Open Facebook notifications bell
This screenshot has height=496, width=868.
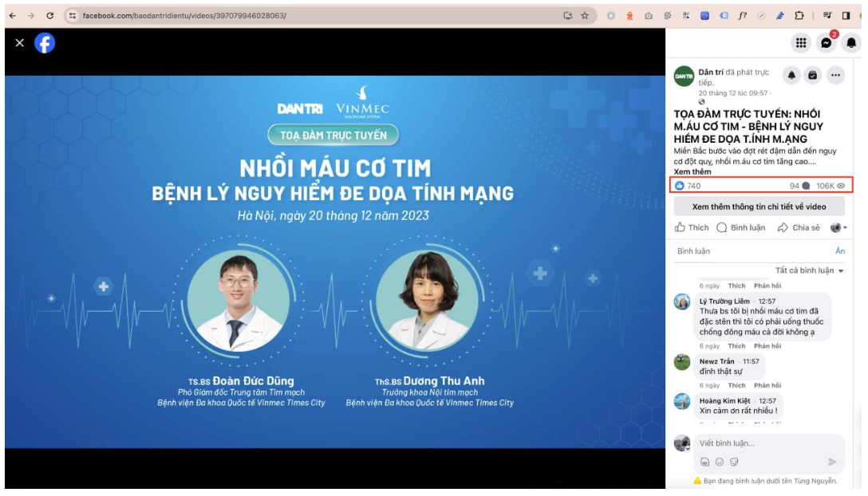tap(851, 42)
